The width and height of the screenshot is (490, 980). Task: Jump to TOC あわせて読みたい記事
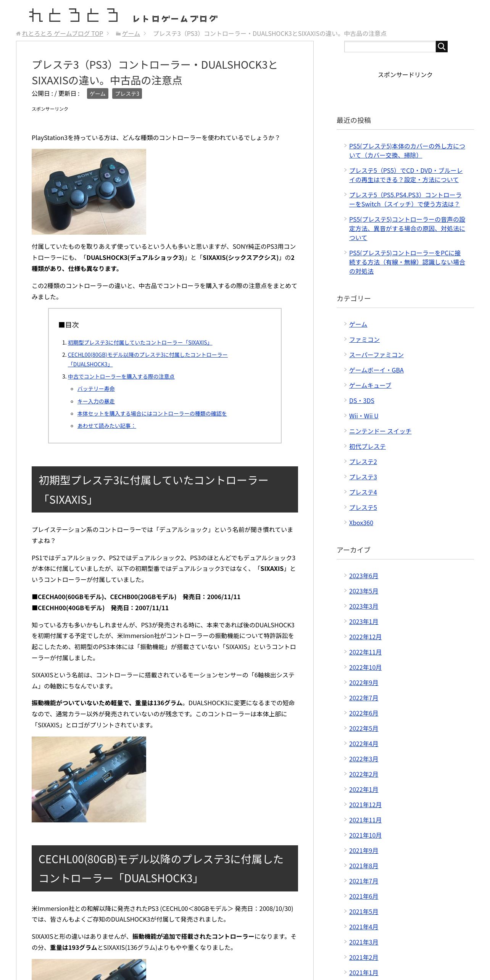(106, 426)
